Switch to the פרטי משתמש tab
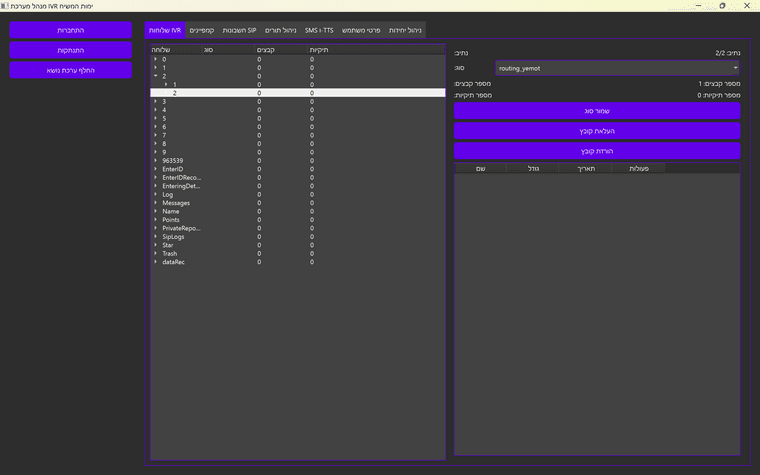 361,30
